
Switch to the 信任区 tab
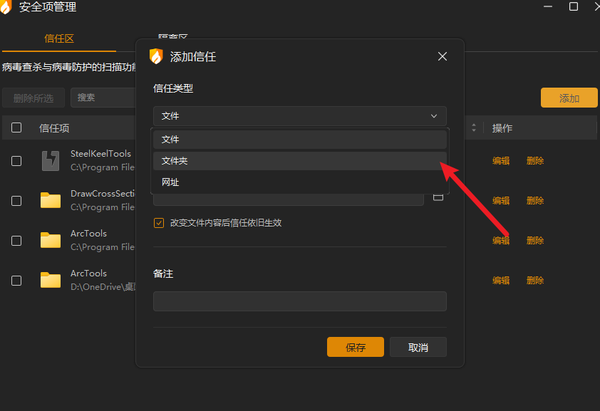59,39
